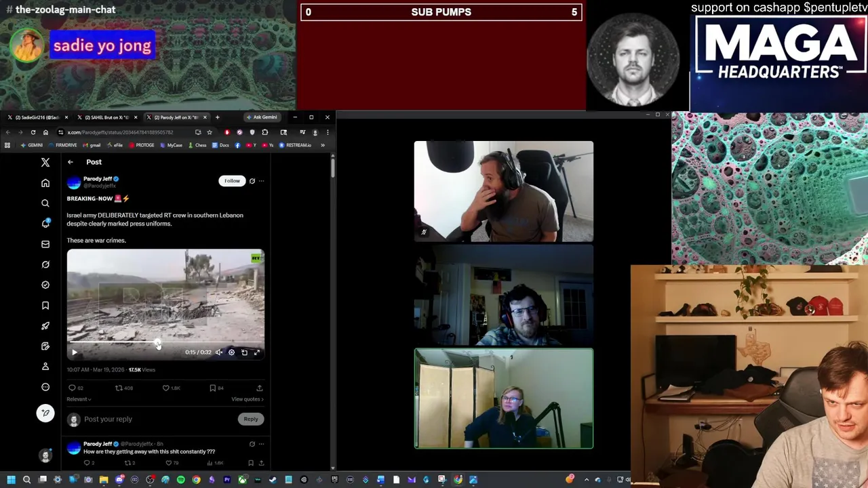This screenshot has height=488, width=868.
Task: Open View quotes link
Action: click(x=247, y=399)
